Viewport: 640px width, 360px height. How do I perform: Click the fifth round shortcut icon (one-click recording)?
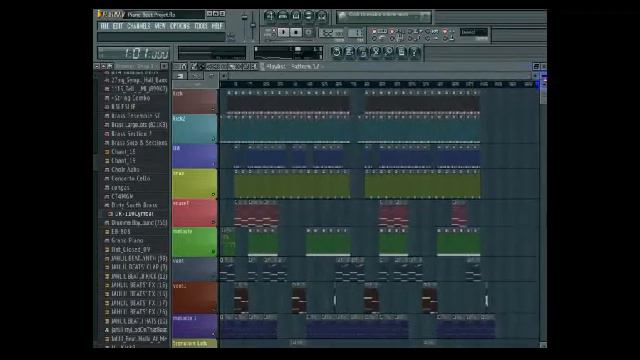tap(389, 52)
